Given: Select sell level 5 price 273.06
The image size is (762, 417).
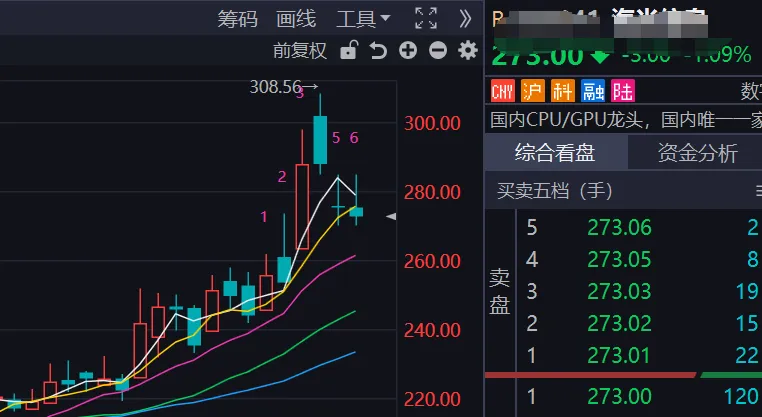Looking at the screenshot, I should pyautogui.click(x=619, y=227).
